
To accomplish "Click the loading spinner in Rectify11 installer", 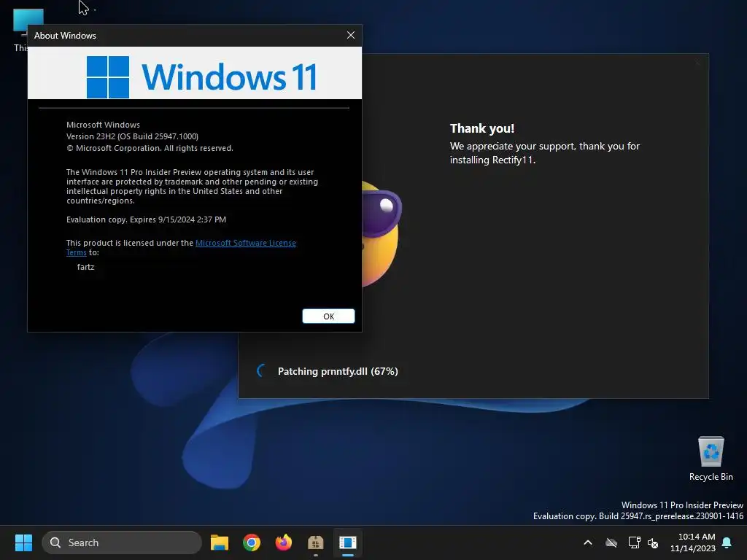I will (x=262, y=371).
